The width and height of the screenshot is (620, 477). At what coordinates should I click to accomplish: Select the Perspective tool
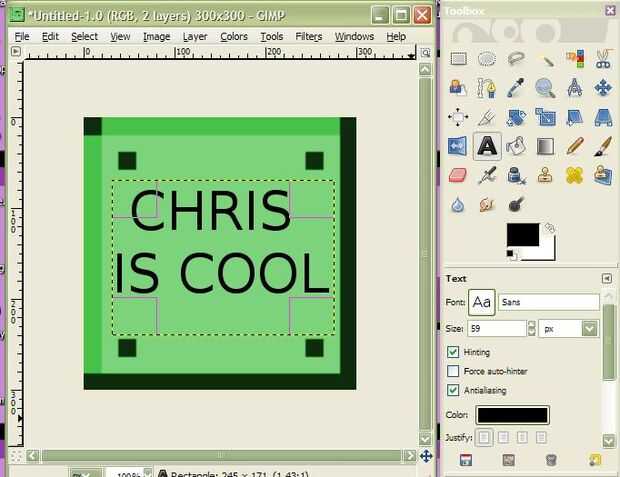pyautogui.click(x=603, y=117)
